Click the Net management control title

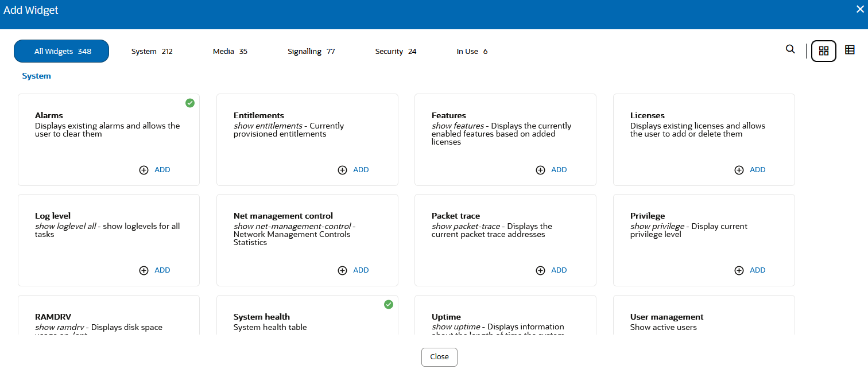pyautogui.click(x=283, y=216)
